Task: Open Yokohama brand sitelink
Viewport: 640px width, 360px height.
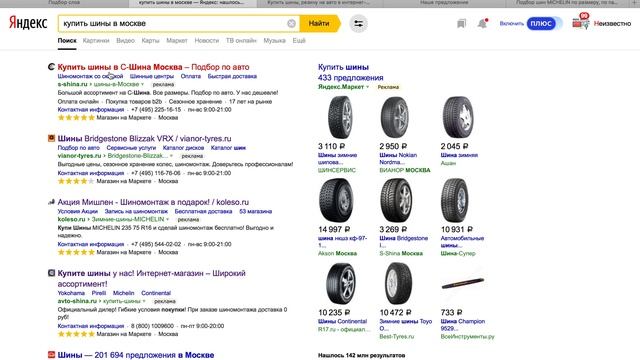Action: [x=71, y=293]
